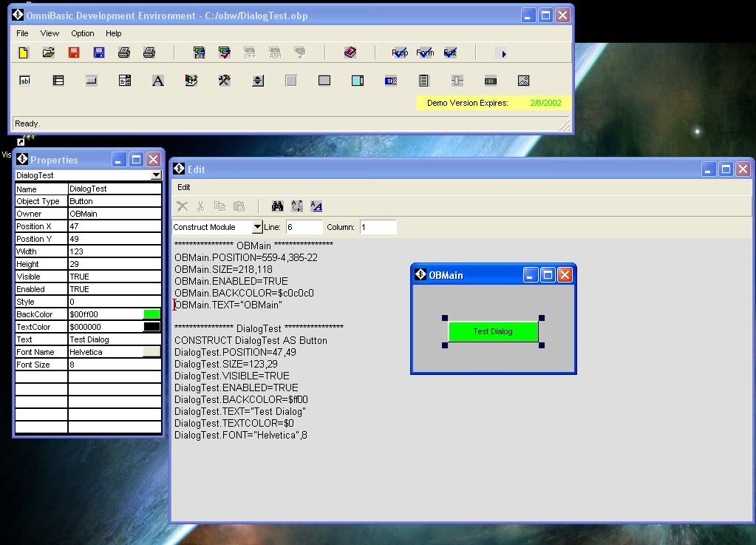Select the up-down spinner control tool
756x545 pixels.
258,81
